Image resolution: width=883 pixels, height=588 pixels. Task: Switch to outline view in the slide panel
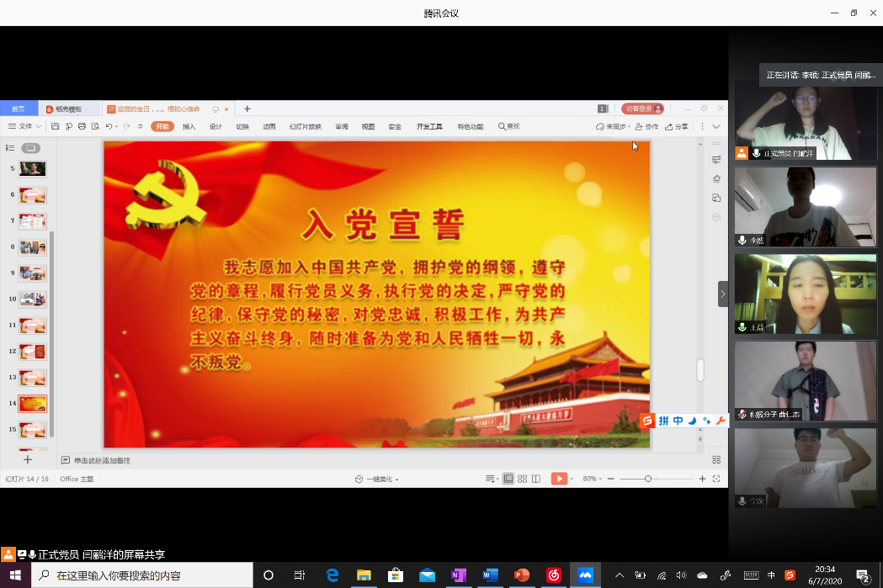click(x=10, y=148)
